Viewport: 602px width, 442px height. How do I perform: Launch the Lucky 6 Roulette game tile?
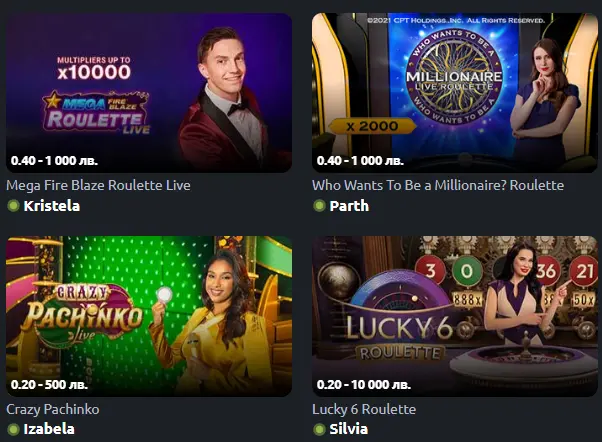pyautogui.click(x=455, y=316)
